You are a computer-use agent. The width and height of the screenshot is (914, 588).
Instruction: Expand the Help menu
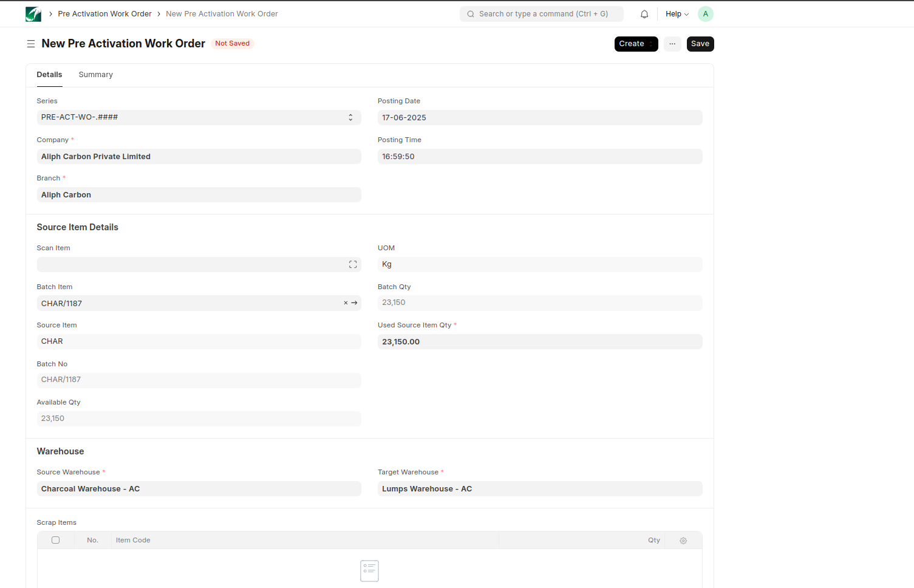677,14
